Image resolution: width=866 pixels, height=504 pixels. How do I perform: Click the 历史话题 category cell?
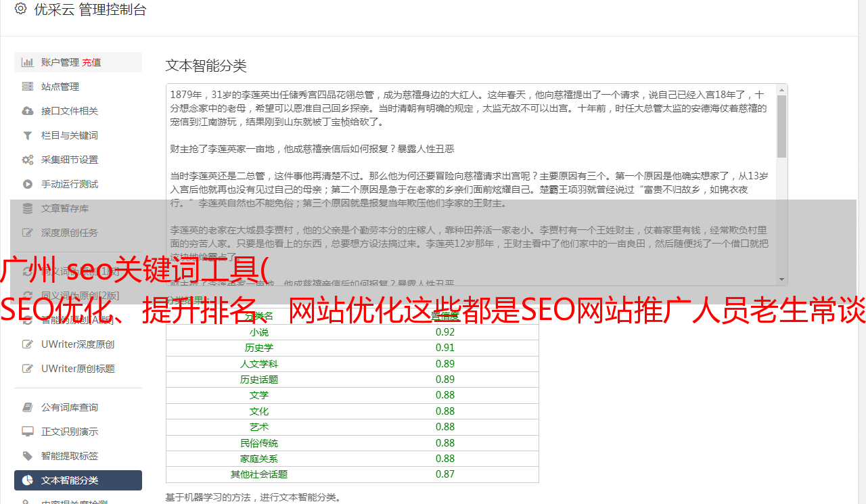coord(259,380)
